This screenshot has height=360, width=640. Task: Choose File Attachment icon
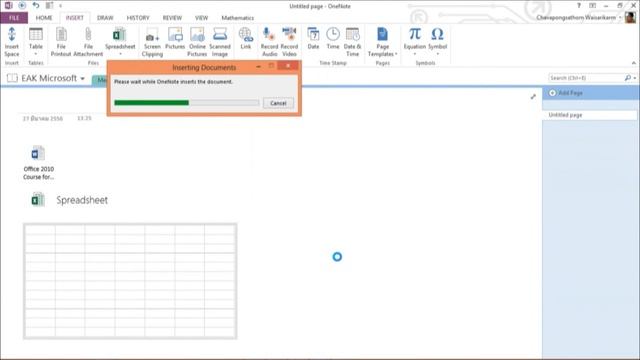(88, 42)
